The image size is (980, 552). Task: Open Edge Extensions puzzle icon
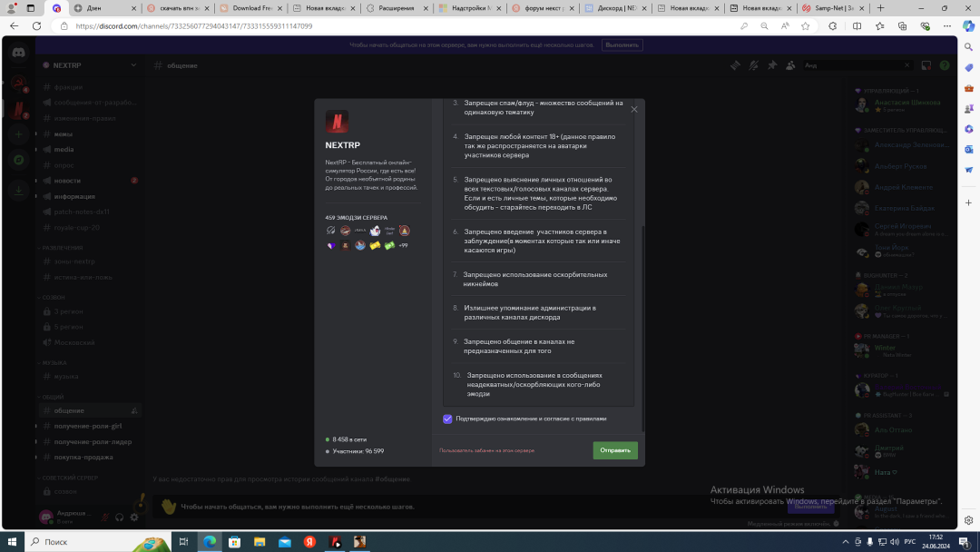click(x=832, y=26)
